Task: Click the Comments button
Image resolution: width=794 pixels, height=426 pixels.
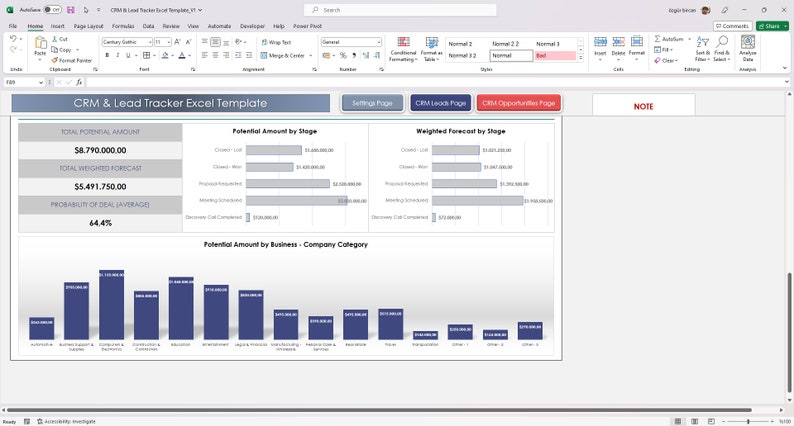Action: coord(732,26)
